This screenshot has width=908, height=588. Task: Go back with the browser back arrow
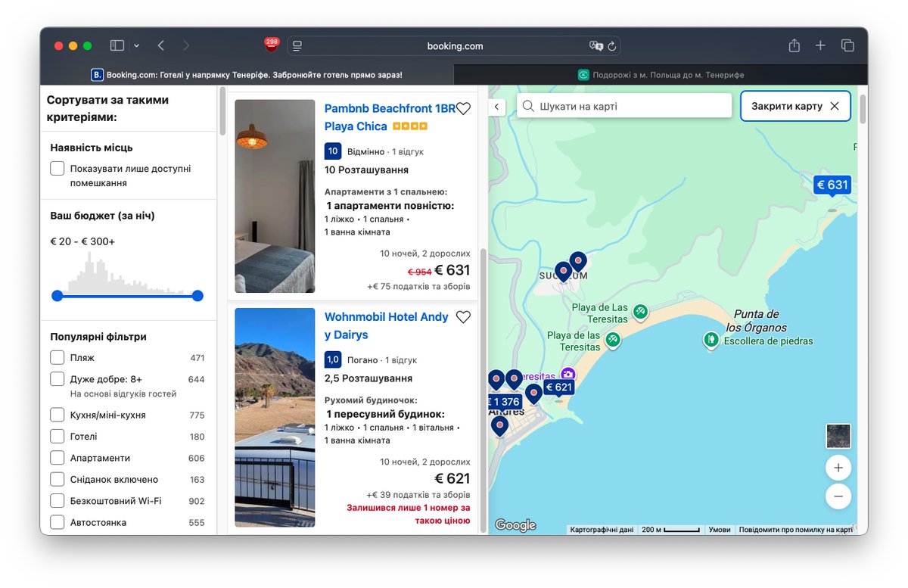pyautogui.click(x=161, y=45)
